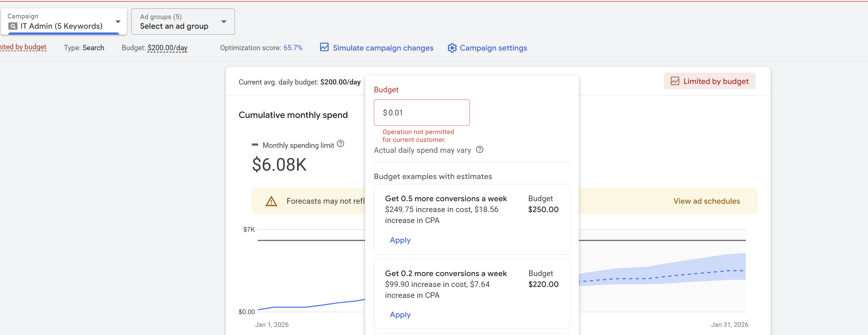The image size is (868, 335).
Task: Expand the Campaign dropdown arrow
Action: click(118, 22)
